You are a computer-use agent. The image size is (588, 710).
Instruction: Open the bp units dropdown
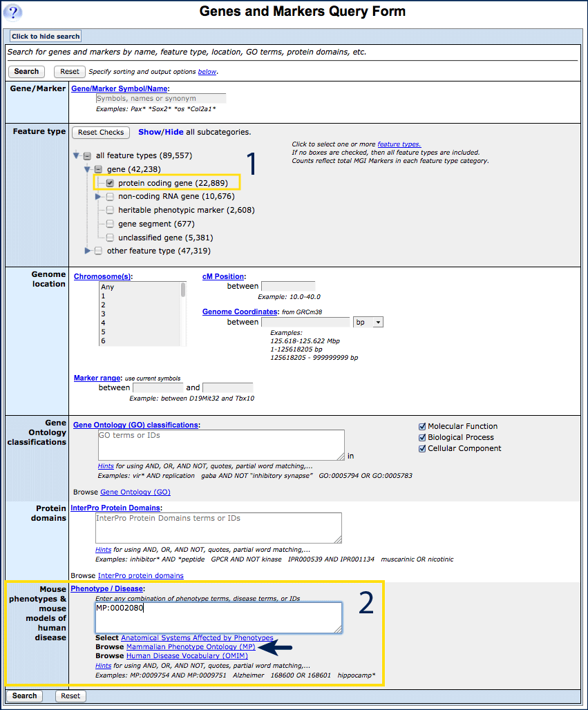[368, 322]
